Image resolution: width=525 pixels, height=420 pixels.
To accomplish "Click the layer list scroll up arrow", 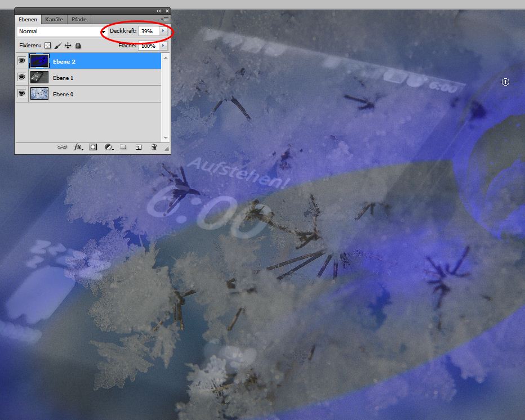I will pyautogui.click(x=166, y=58).
